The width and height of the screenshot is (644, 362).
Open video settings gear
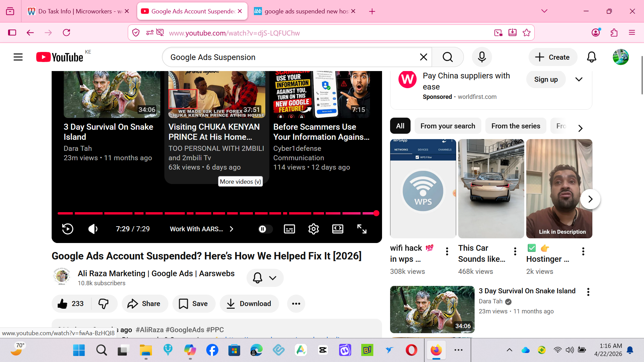click(x=313, y=229)
